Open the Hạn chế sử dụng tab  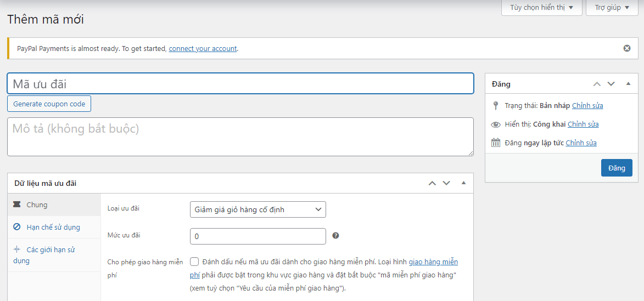point(53,227)
